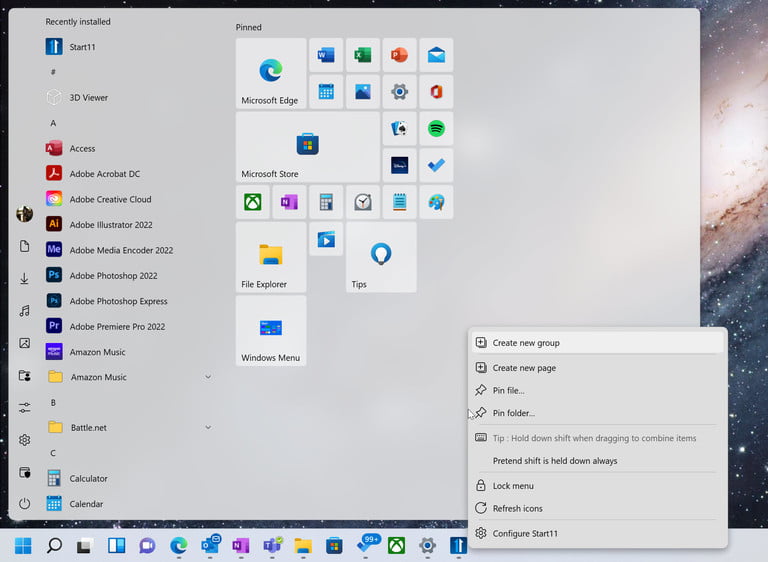Open the Calculator pinned tile
Screen dimensions: 768x562
[326, 202]
